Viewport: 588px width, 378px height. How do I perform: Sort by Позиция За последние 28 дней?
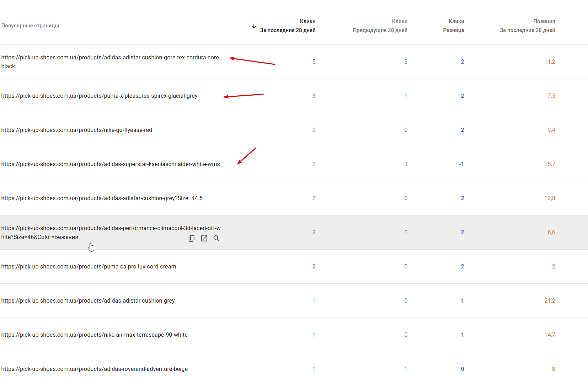[x=527, y=26]
